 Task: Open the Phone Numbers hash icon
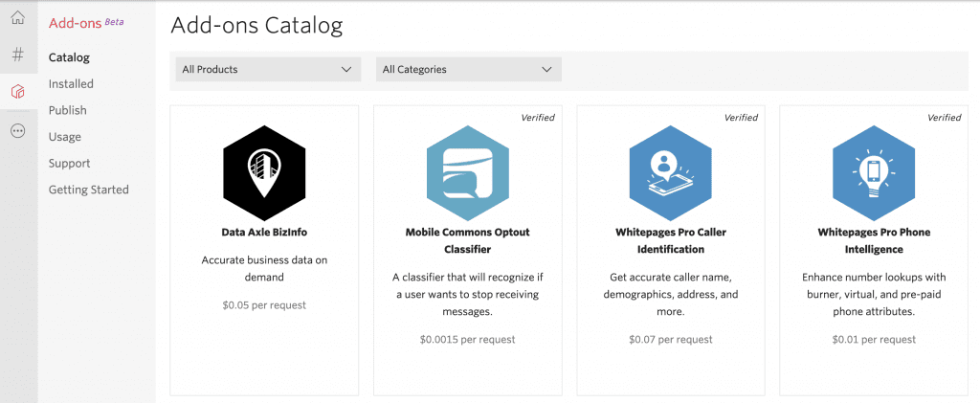pyautogui.click(x=17, y=55)
